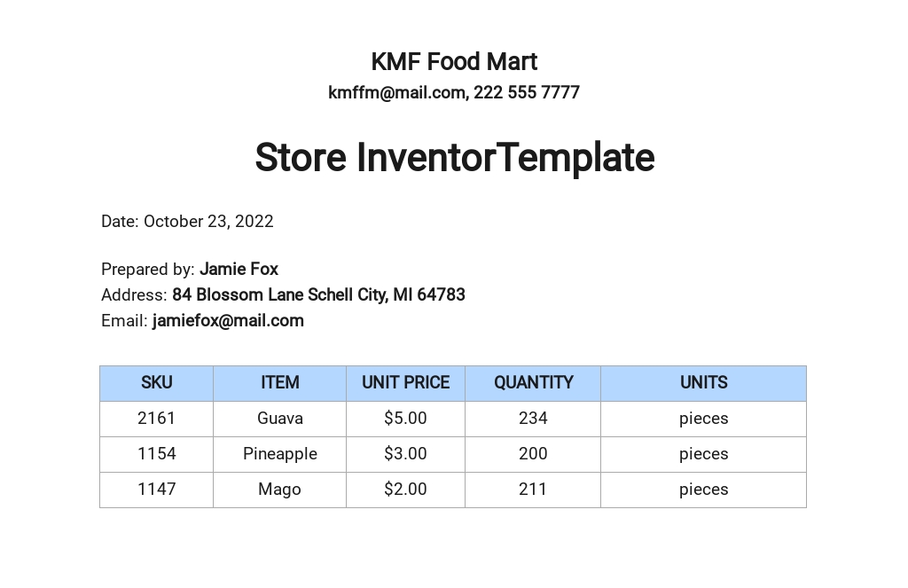The height and width of the screenshot is (588, 908).
Task: Click quantity cell showing 200
Action: pyautogui.click(x=533, y=454)
